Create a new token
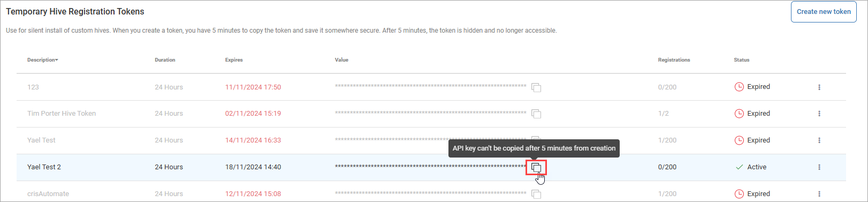This screenshot has width=868, height=202. point(824,12)
